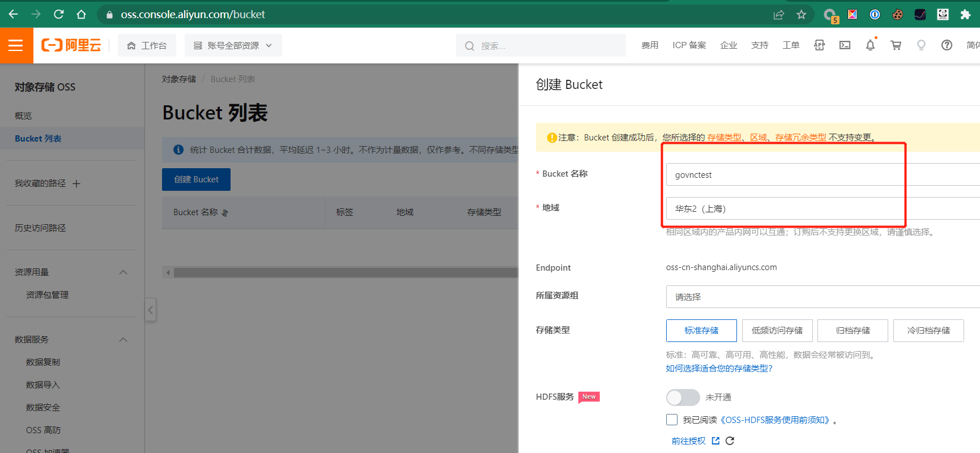Reload the page

tap(58, 14)
